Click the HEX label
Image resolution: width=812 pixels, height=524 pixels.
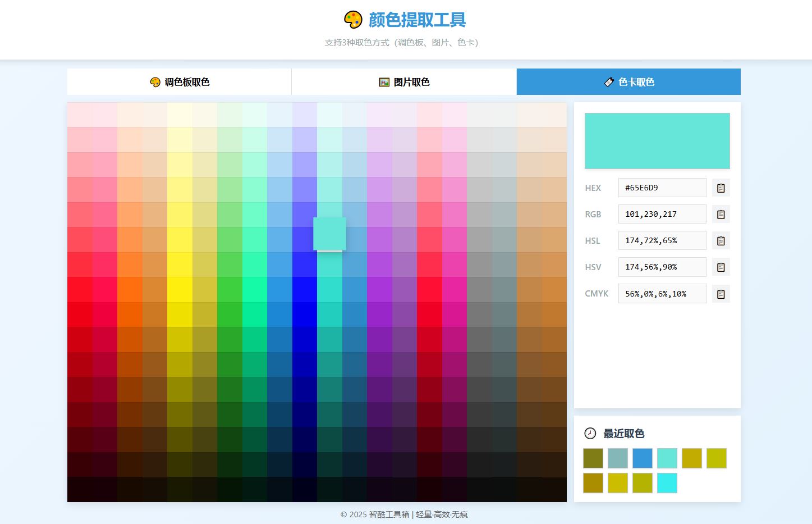click(593, 188)
